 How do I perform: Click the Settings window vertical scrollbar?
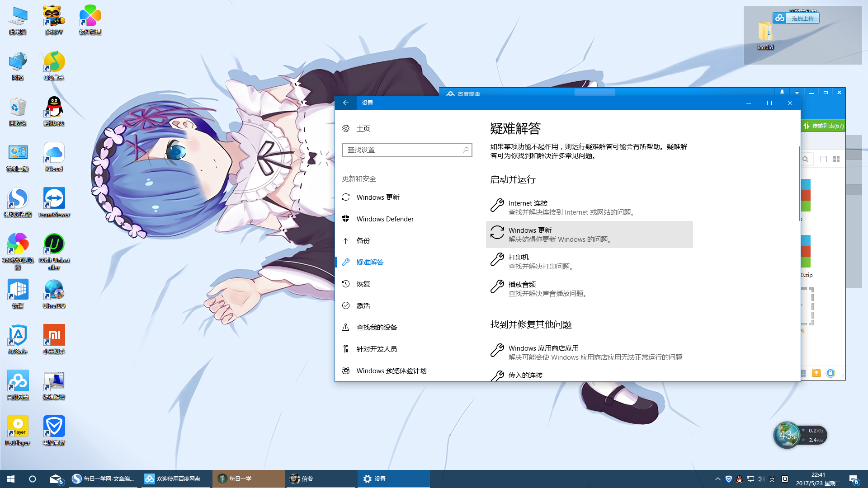coord(799,183)
